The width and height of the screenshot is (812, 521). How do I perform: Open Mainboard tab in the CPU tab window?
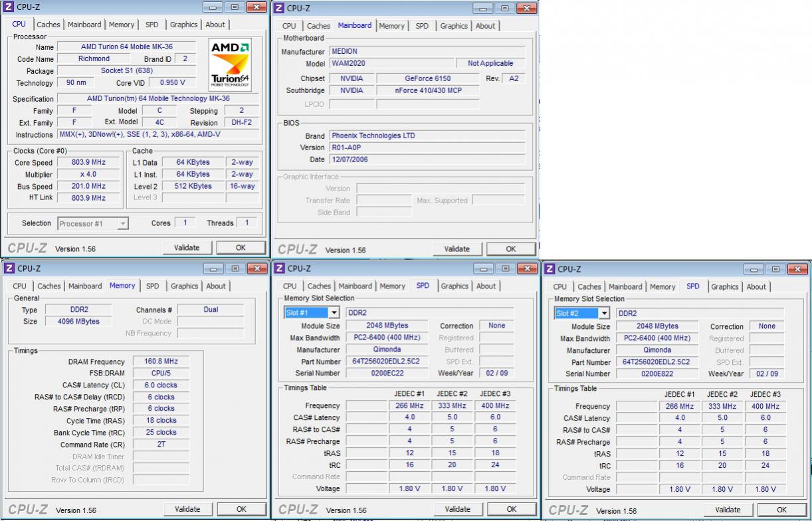pyautogui.click(x=84, y=25)
